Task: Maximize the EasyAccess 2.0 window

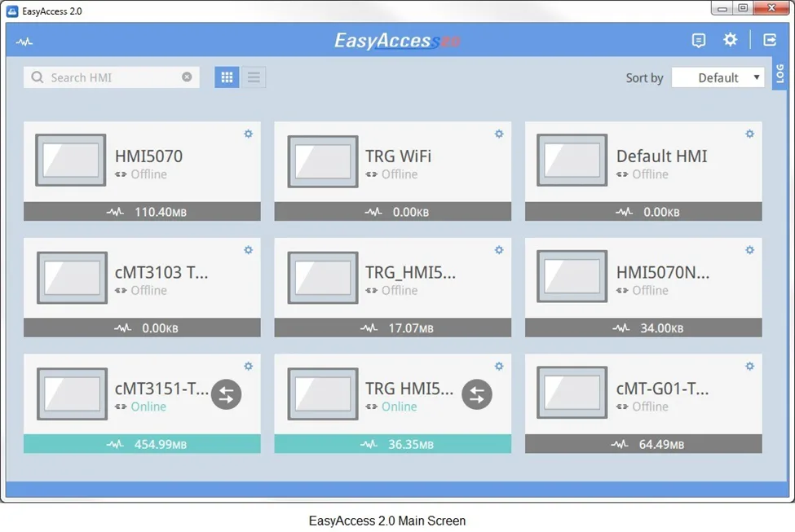Action: click(x=743, y=8)
